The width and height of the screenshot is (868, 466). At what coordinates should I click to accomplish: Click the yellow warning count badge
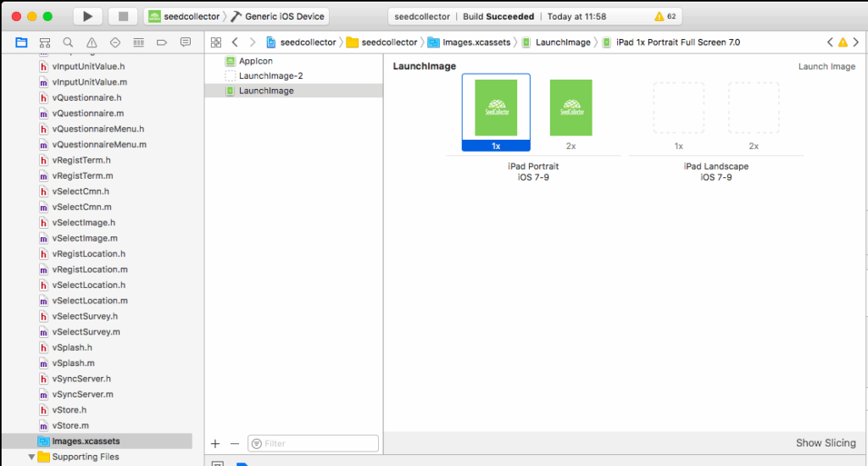(665, 16)
